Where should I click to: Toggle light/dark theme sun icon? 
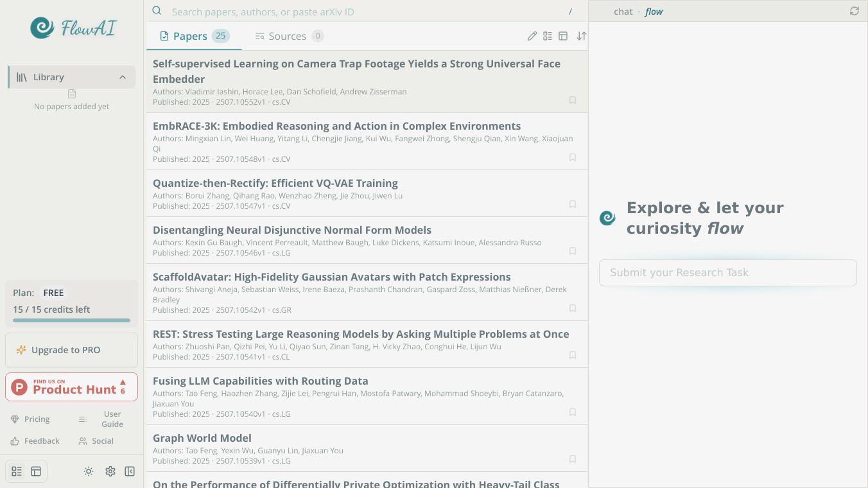[x=89, y=471]
